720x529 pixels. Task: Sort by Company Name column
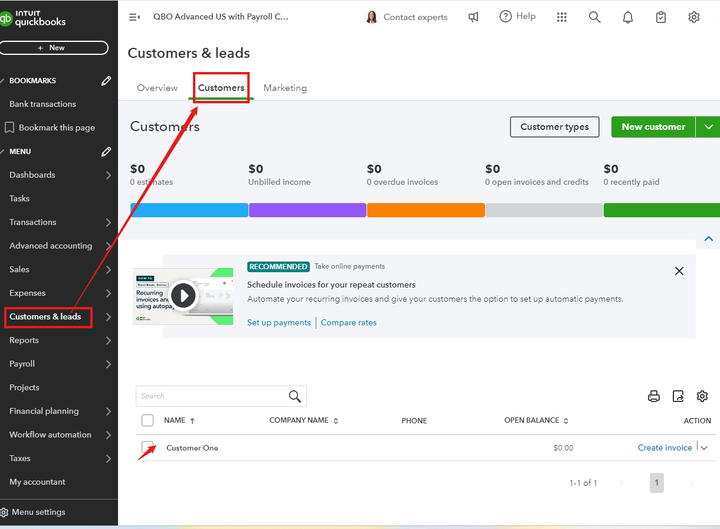(336, 421)
